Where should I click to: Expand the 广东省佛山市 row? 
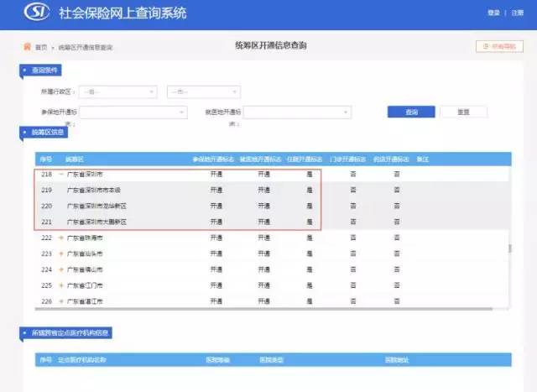[61, 269]
